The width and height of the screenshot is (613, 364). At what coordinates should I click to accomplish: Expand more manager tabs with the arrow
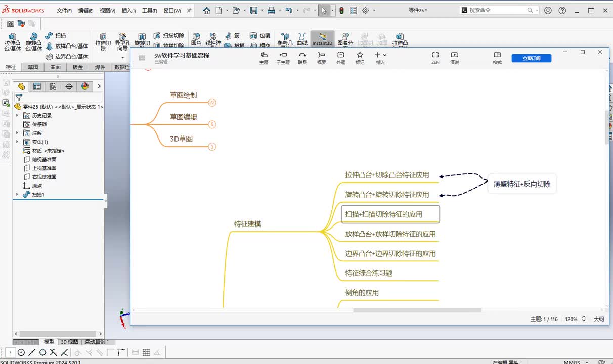pos(99,86)
